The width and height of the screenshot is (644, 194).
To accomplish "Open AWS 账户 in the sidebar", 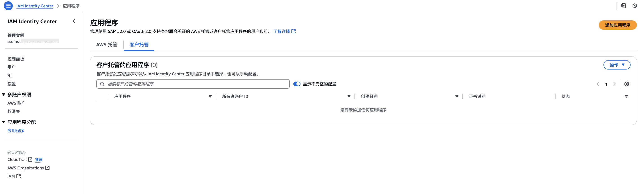I will [x=17, y=103].
